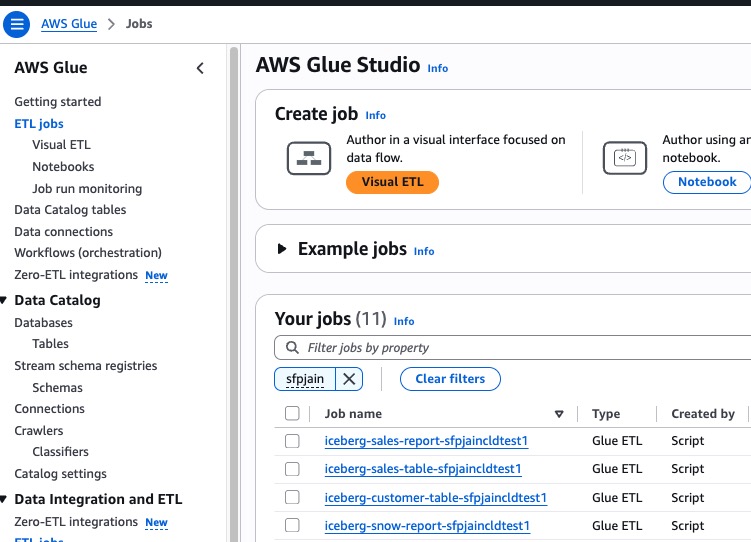Open Data Catalog tables sidebar item
The image size is (751, 542).
(70, 210)
